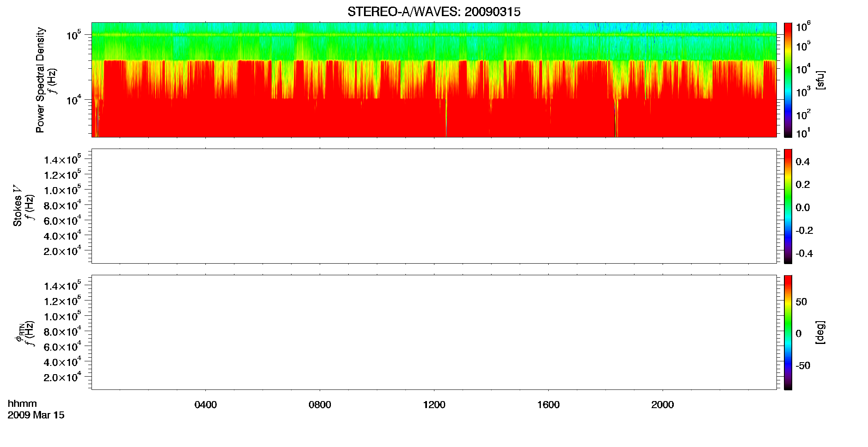Click the 0400 time tick label
Viewport: 868px width, 447px height.
pyautogui.click(x=206, y=405)
